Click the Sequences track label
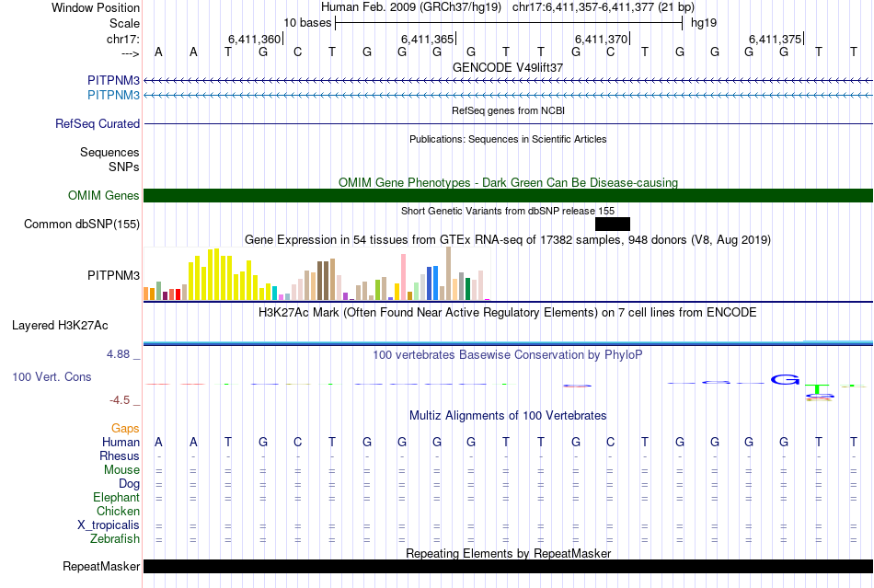874x588 pixels. (109, 152)
